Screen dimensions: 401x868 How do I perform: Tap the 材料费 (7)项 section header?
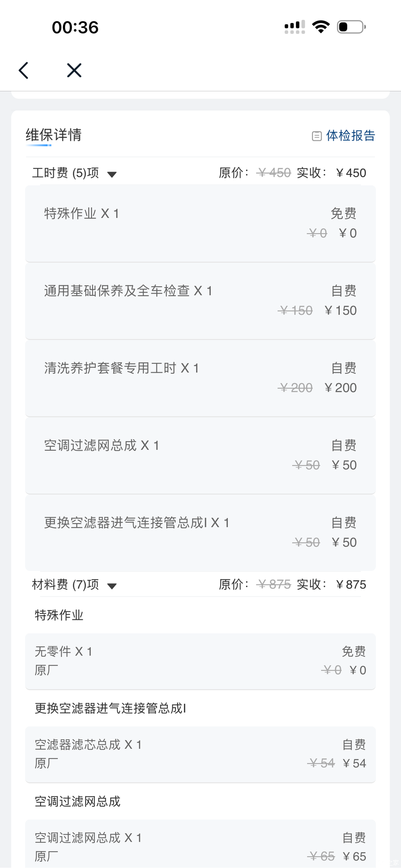pyautogui.click(x=66, y=584)
